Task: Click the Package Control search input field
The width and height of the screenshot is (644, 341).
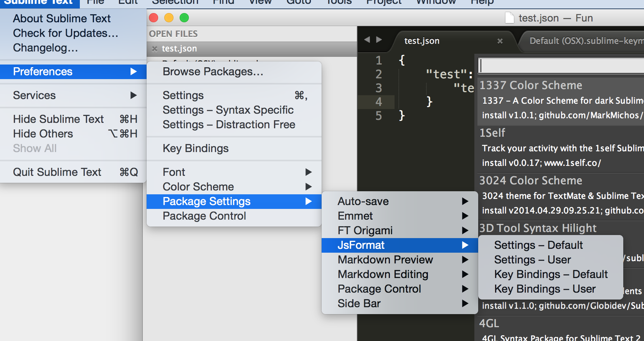Action: 560,66
